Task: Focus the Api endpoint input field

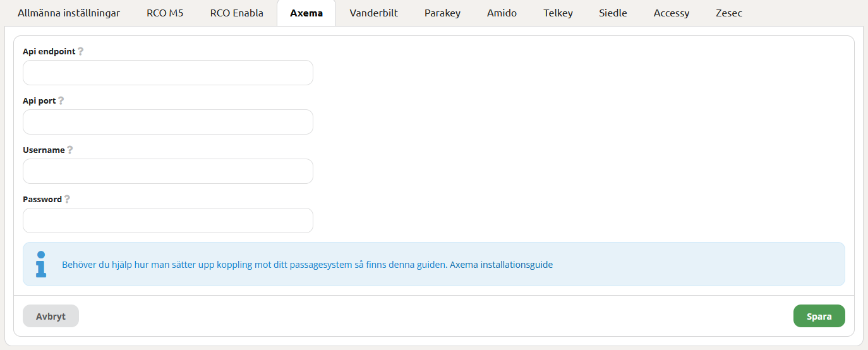Action: click(168, 73)
